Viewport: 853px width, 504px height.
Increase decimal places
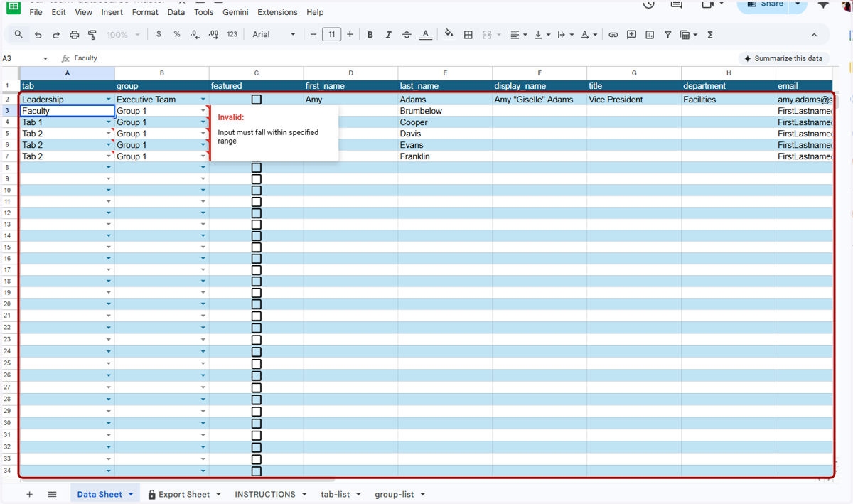pos(213,34)
